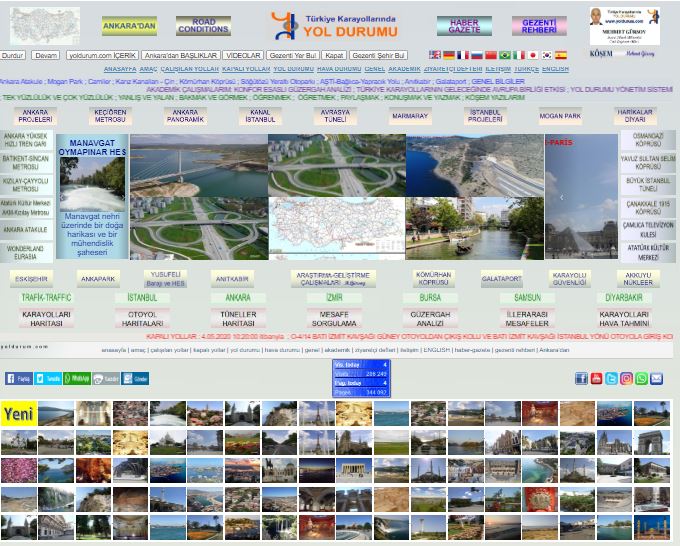Click the Twitter bird icon on right
680x546 pixels.
[611, 378]
